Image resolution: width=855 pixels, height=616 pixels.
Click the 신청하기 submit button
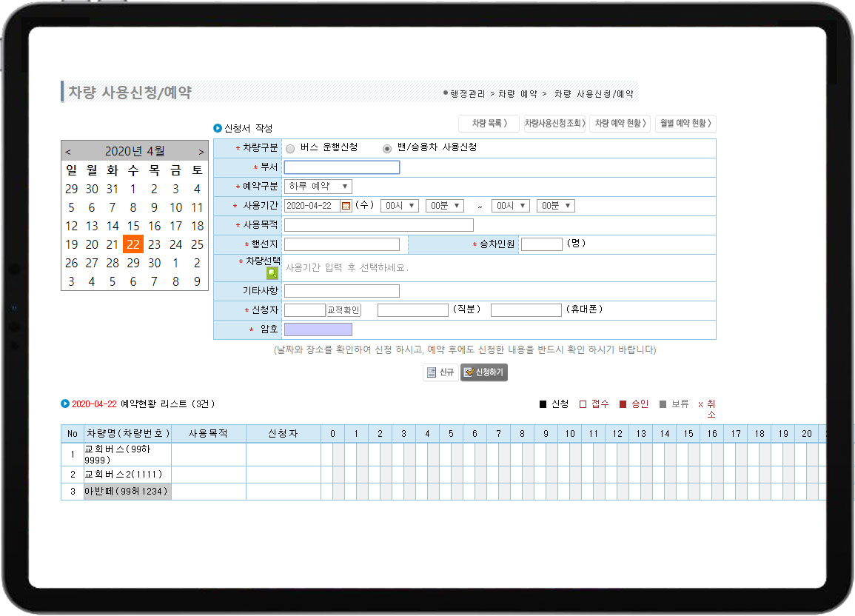[x=484, y=372]
